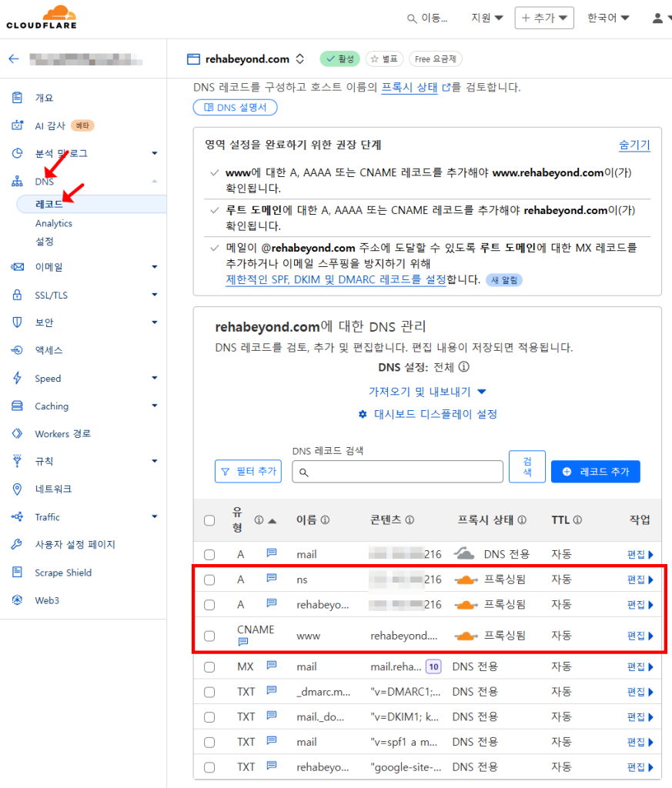Click the 이메일 envelope icon
Viewport: 672px width, 788px height.
(17, 267)
